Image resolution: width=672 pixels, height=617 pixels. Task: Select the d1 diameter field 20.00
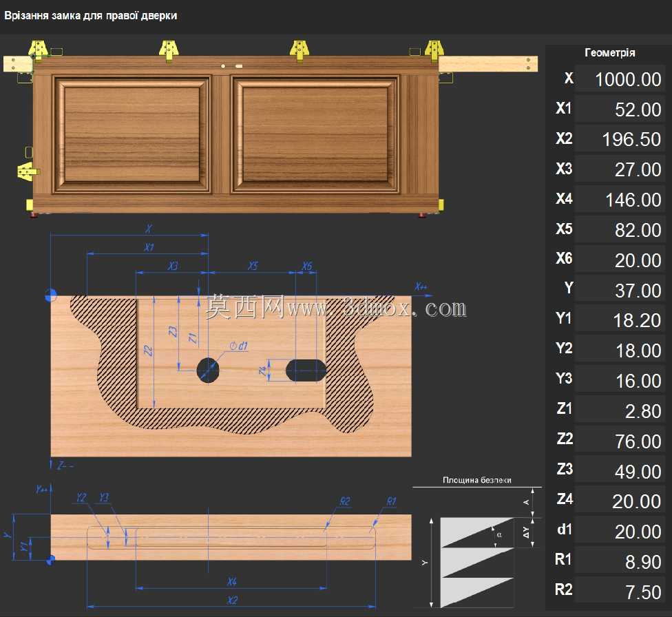coord(620,531)
